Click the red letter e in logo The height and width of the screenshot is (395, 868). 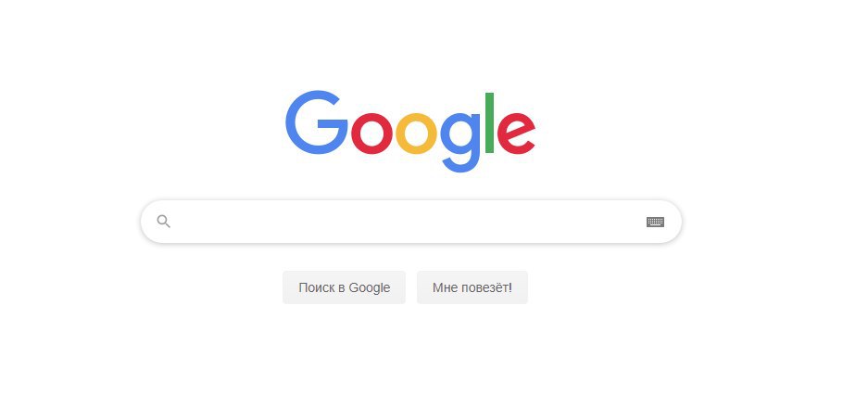tap(516, 134)
